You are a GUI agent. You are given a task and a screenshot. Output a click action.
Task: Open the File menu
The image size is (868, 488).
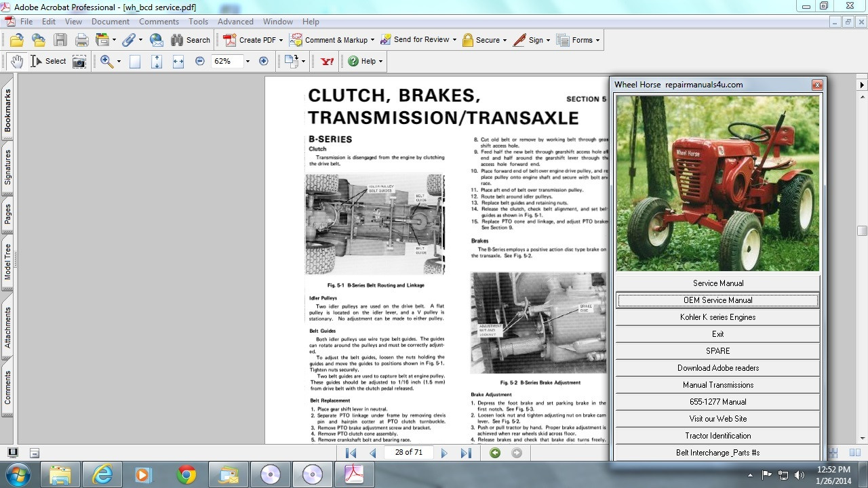(26, 22)
